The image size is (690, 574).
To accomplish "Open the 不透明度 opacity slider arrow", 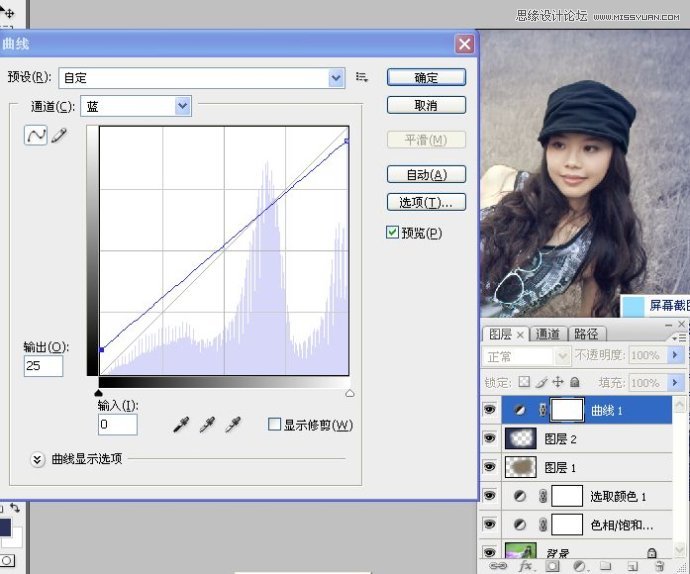I will click(675, 355).
